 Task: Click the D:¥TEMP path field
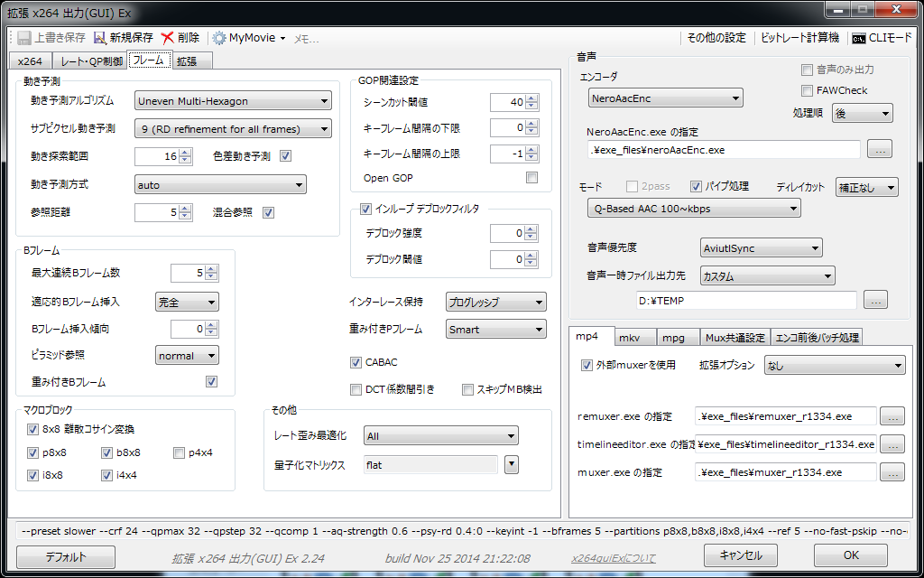(746, 300)
